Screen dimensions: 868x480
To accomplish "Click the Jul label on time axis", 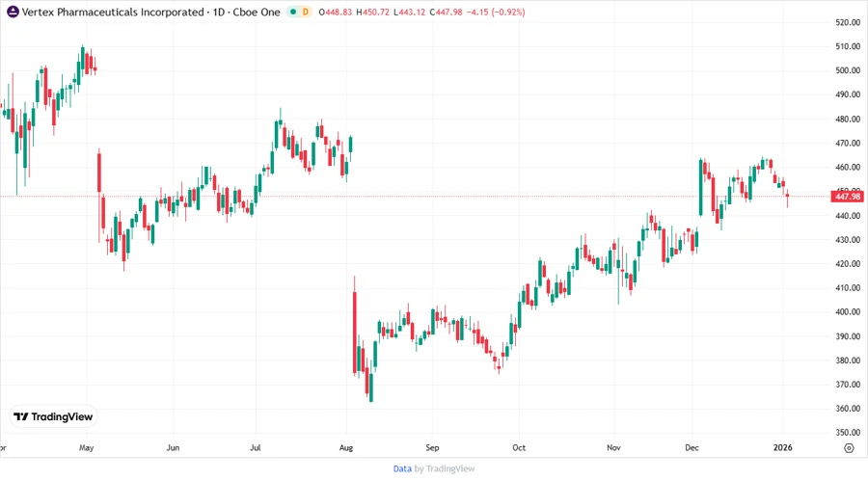I will point(256,447).
